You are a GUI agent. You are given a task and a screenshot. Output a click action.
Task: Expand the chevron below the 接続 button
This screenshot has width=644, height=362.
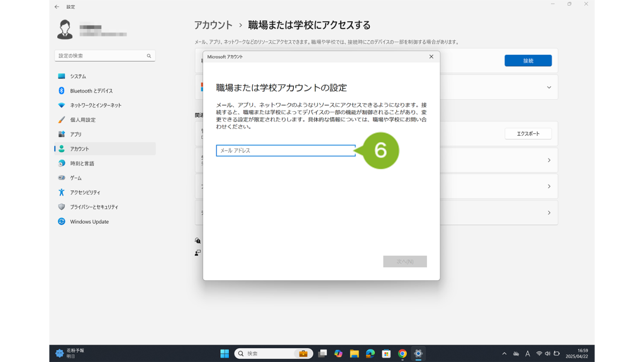click(548, 87)
